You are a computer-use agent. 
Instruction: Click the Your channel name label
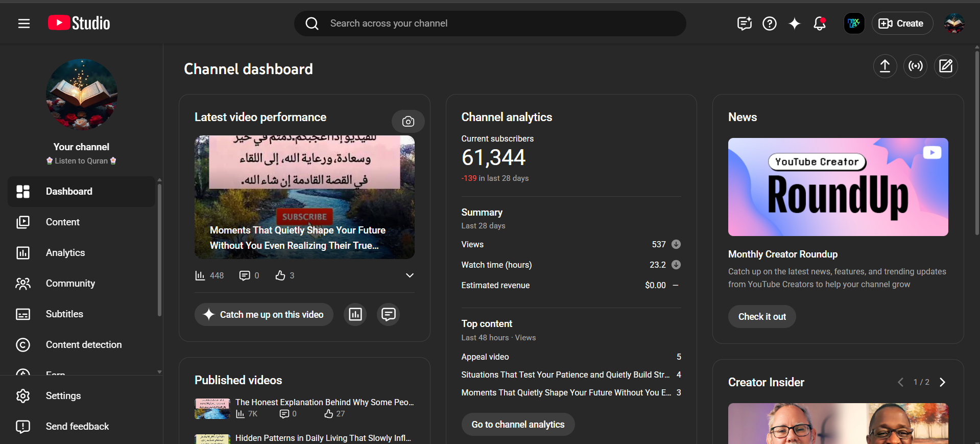[81, 147]
